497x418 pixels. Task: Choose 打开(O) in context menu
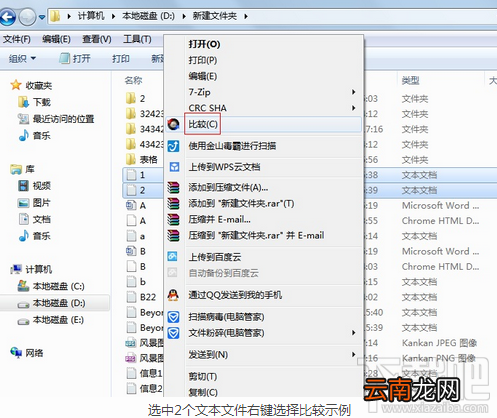click(x=204, y=44)
